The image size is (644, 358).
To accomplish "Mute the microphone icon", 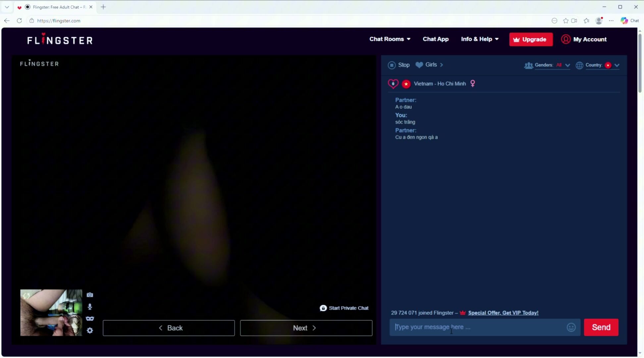I will tap(90, 307).
